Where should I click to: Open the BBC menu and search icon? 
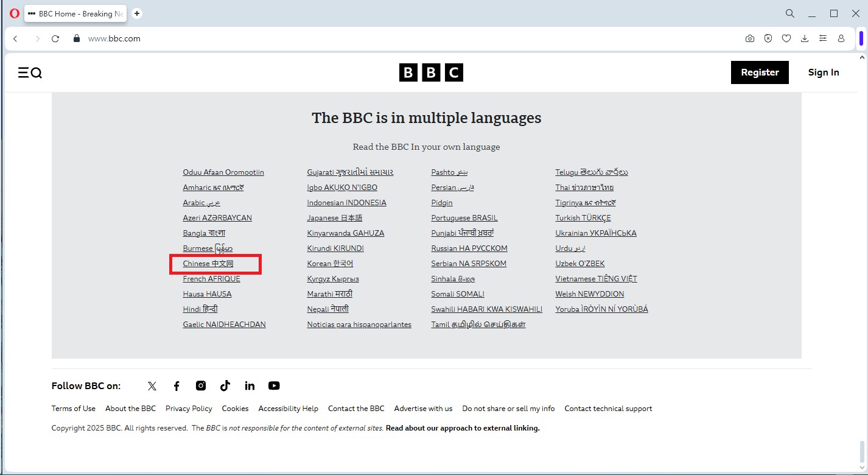pyautogui.click(x=30, y=73)
